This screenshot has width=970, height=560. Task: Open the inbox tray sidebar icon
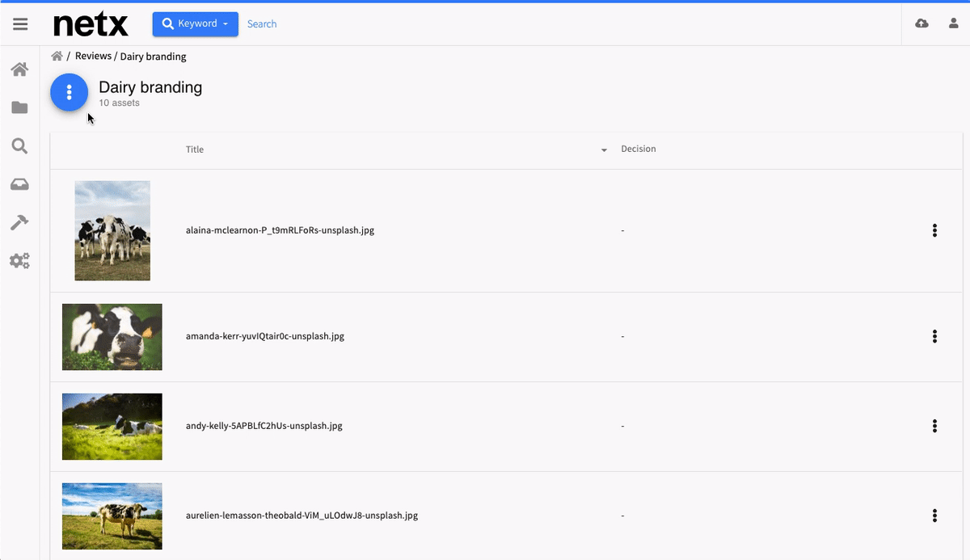(x=19, y=185)
